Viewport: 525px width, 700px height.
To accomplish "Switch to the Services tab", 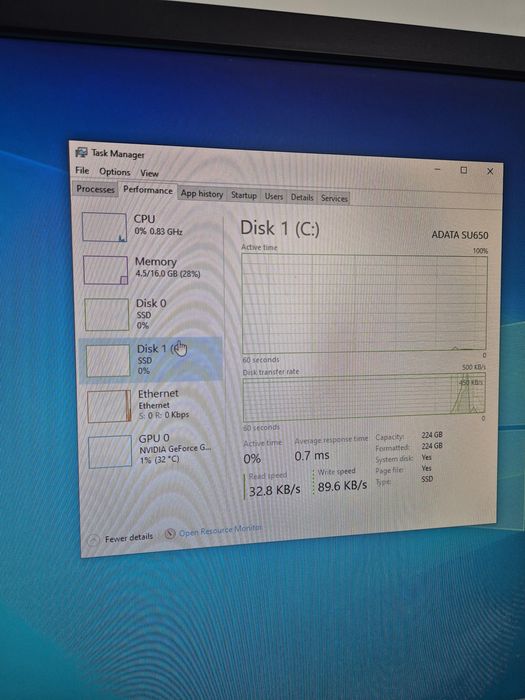I will click(x=334, y=199).
